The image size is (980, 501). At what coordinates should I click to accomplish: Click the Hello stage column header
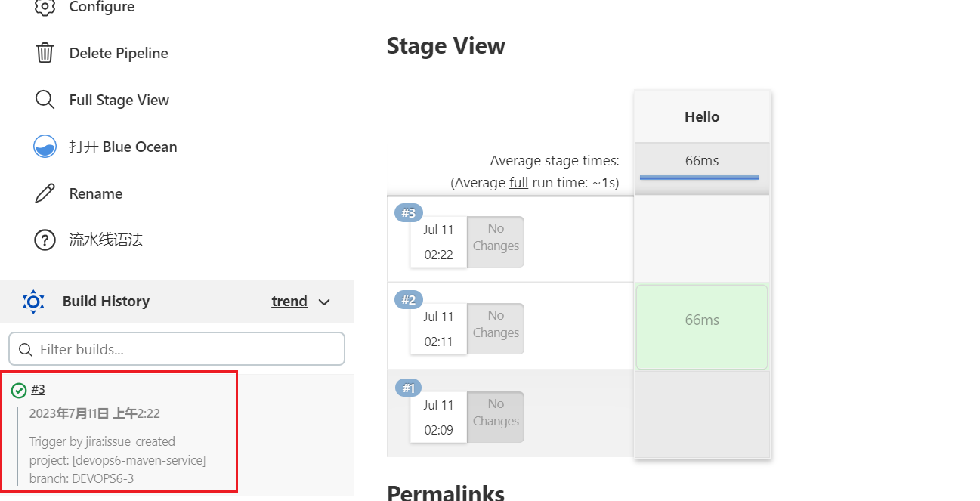701,117
